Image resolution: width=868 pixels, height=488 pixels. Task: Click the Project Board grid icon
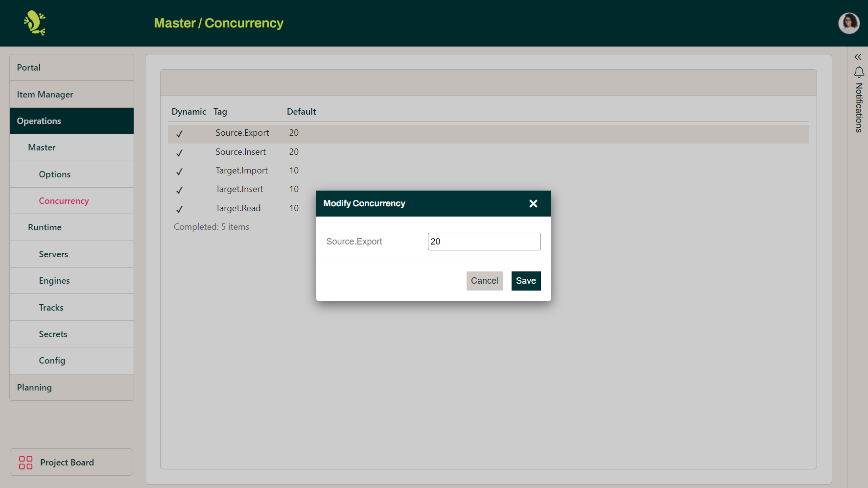pyautogui.click(x=25, y=462)
